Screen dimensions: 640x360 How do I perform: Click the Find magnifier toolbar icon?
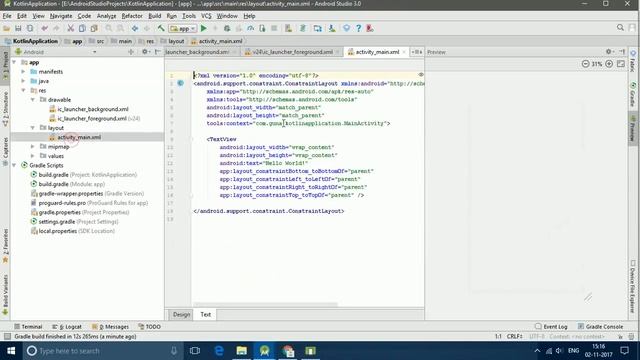(109, 29)
